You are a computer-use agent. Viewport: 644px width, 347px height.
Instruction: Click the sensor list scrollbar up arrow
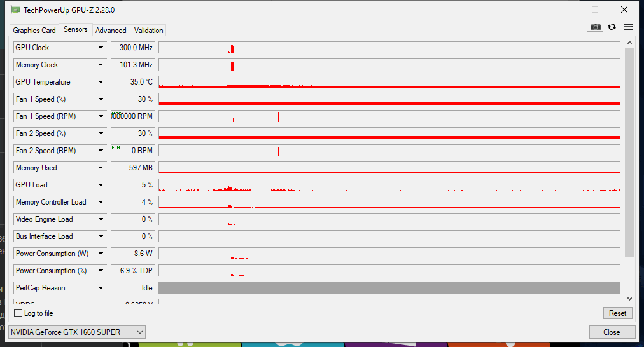pos(629,43)
